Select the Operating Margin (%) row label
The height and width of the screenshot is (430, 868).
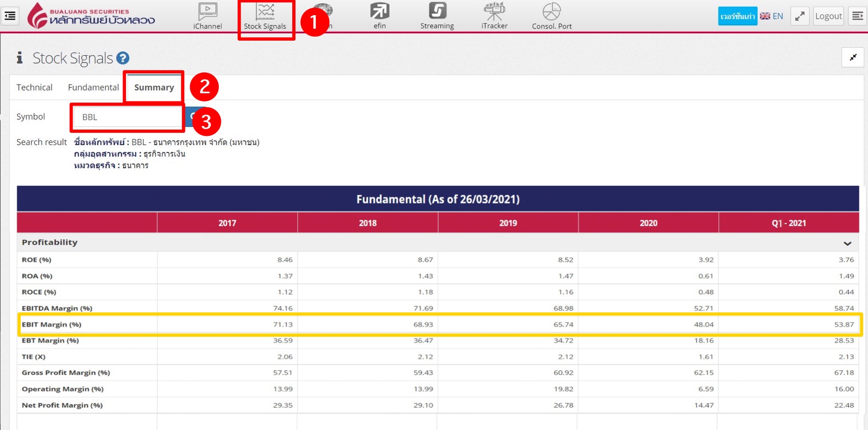(63, 389)
